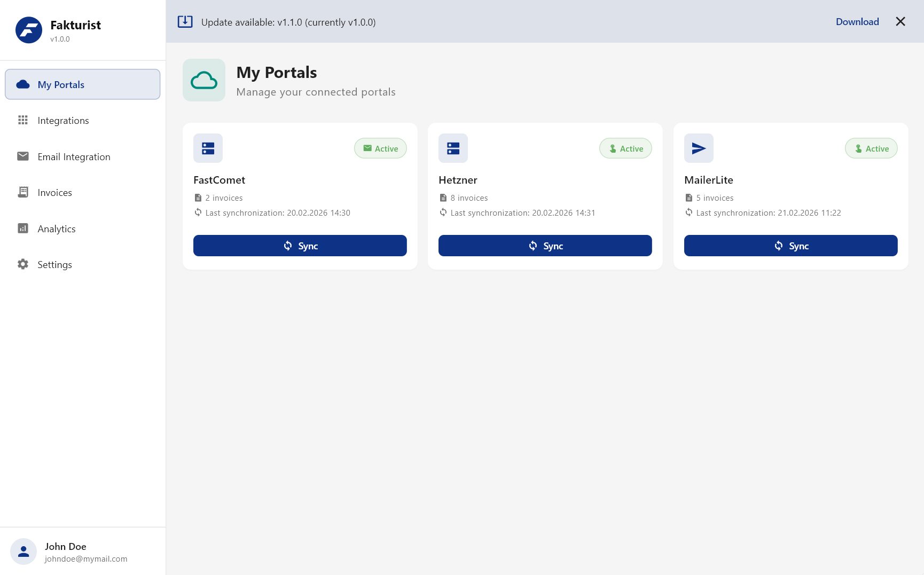The height and width of the screenshot is (575, 924).
Task: Click John Doe's user avatar icon
Action: tap(24, 552)
